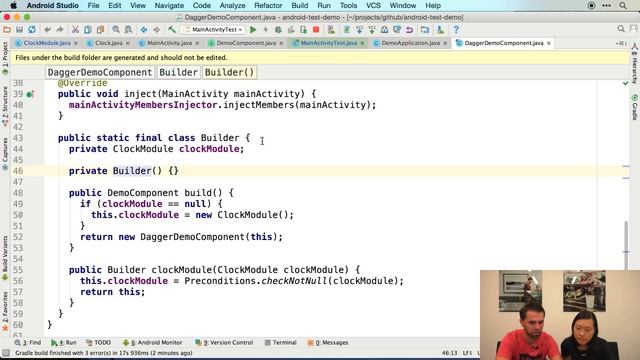This screenshot has height=360, width=640.
Task: Click the Builder() constructor breadcrumb
Action: (229, 72)
